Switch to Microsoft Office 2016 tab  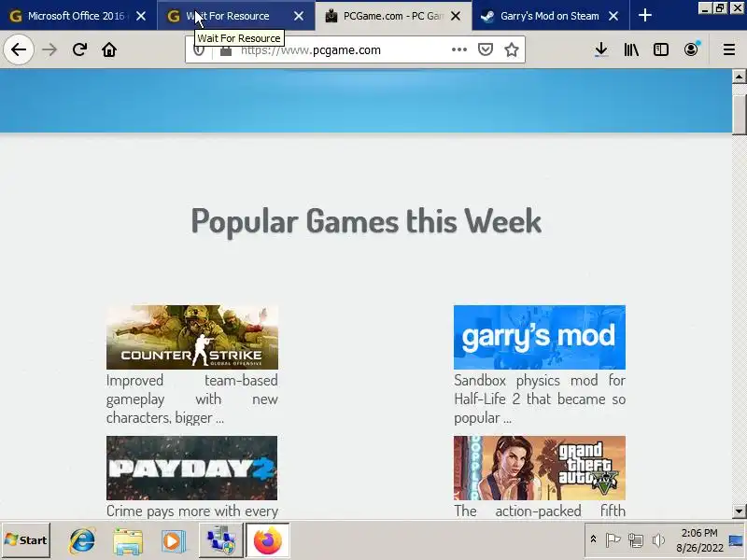(78, 16)
